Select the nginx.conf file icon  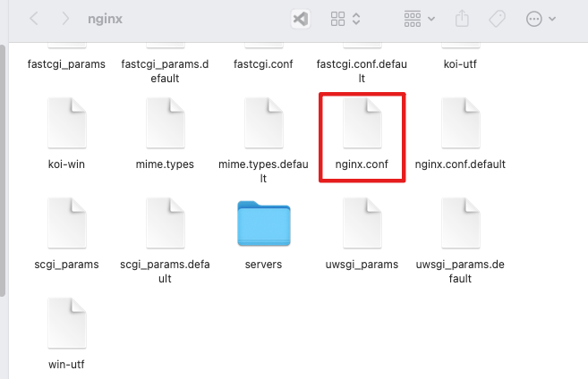[x=362, y=122]
